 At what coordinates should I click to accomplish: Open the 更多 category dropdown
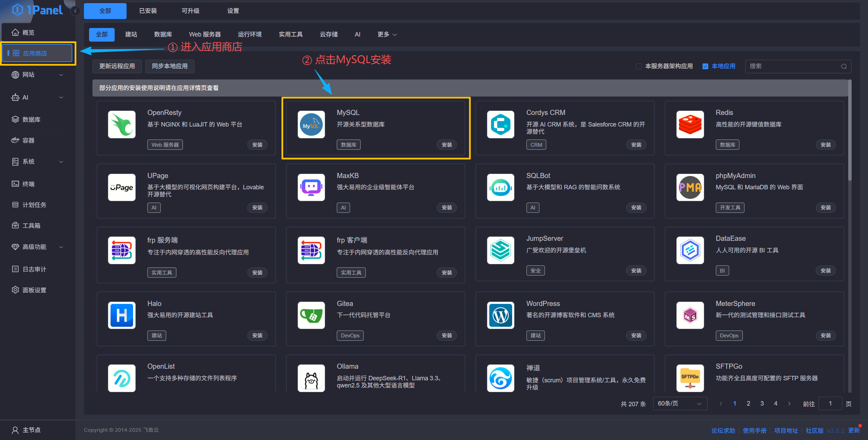(387, 34)
